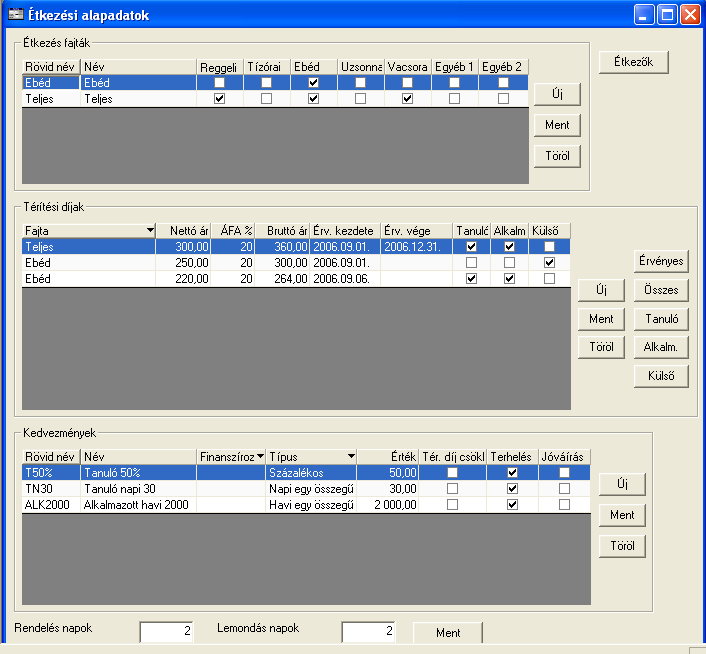706x654 pixels.
Task: Click the window title bar application icon
Action: tap(16, 14)
